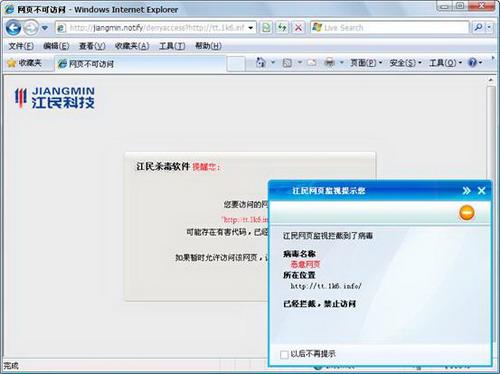Image resolution: width=500 pixels, height=374 pixels.
Task: Click the 江民杀毒软件 heading text
Action: pyautogui.click(x=163, y=166)
